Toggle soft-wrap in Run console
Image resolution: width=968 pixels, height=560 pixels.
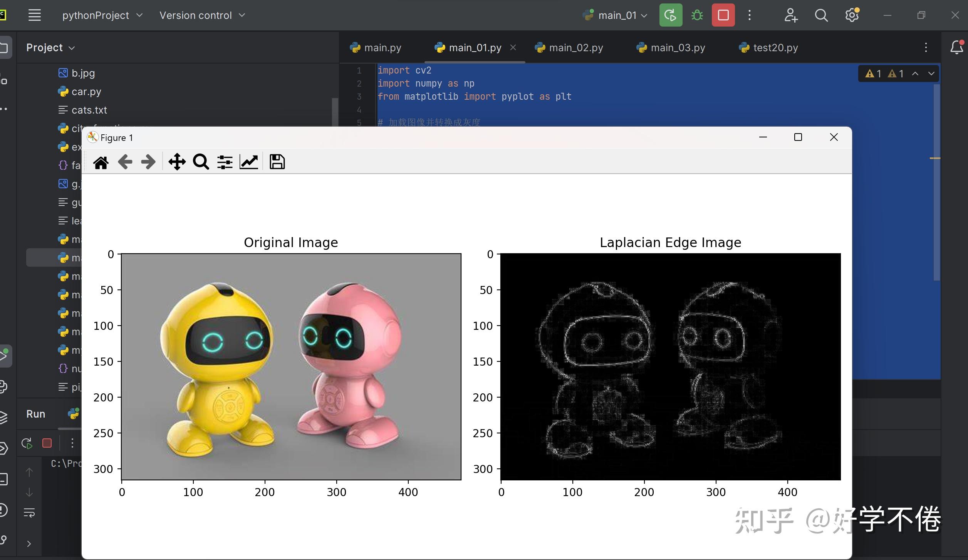(29, 513)
